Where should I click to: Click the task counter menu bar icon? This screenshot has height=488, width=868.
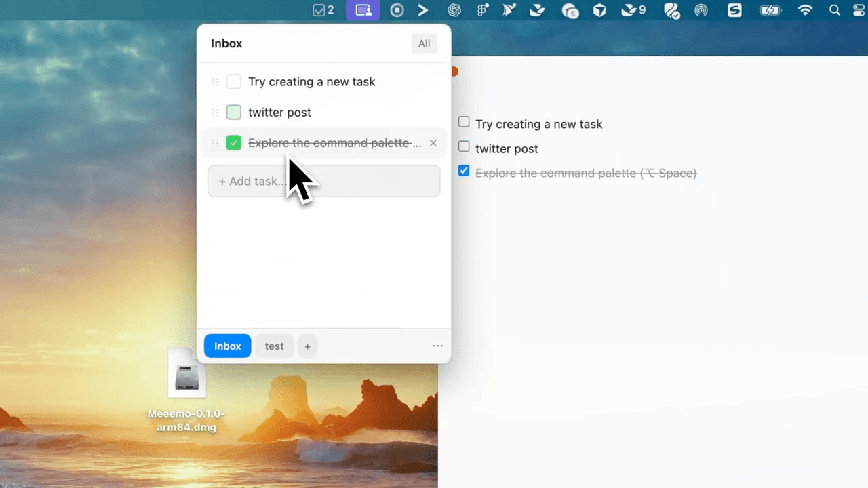click(323, 10)
